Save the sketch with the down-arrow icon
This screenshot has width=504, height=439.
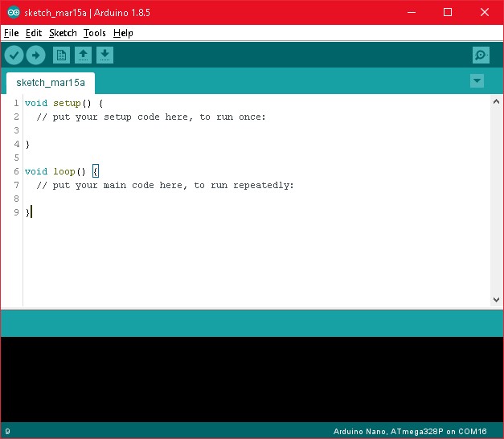coord(104,55)
